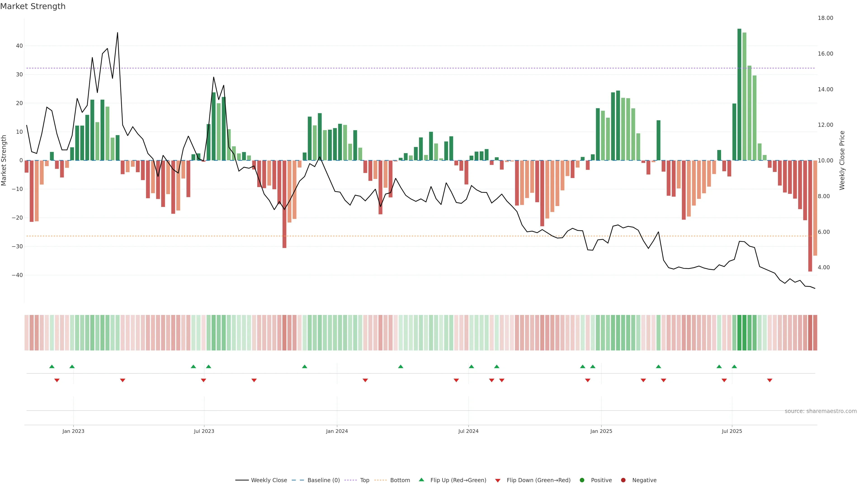Image resolution: width=868 pixels, height=488 pixels.
Task: Toggle the Weekly Close legend entry
Action: (269, 480)
